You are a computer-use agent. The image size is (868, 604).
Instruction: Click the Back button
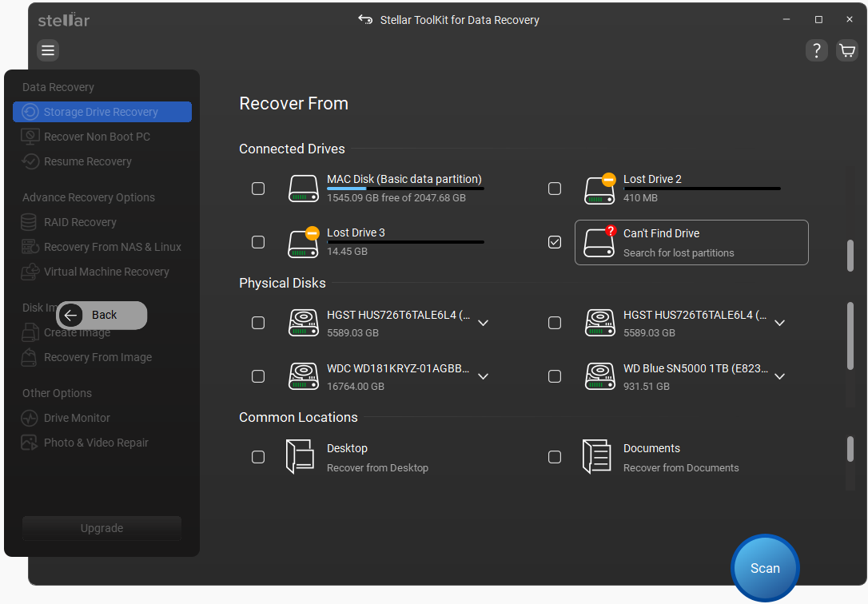click(x=102, y=316)
